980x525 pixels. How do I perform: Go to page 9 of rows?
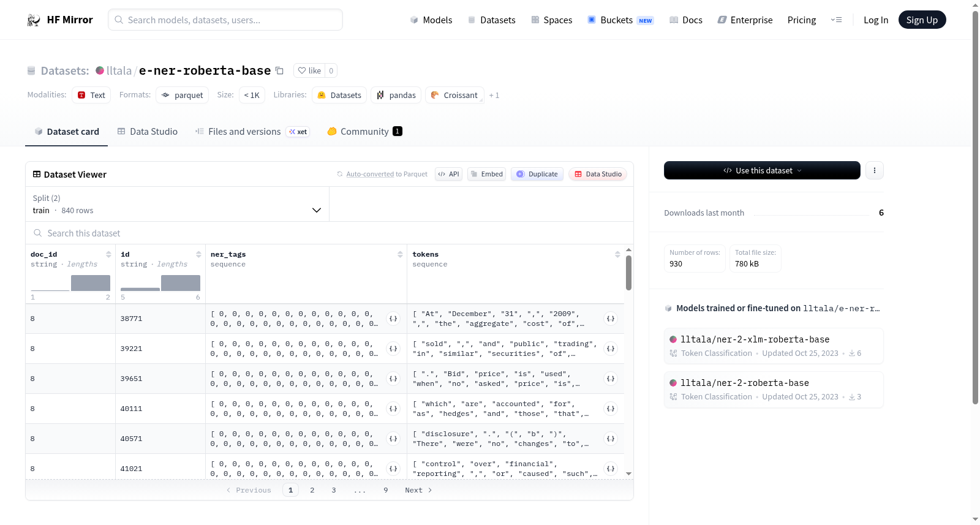386,490
